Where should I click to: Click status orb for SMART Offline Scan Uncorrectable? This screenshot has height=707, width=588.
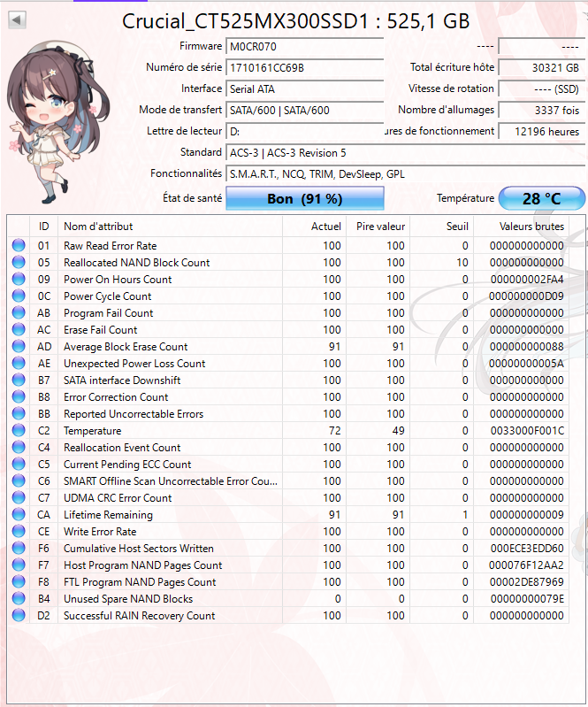coord(19,481)
